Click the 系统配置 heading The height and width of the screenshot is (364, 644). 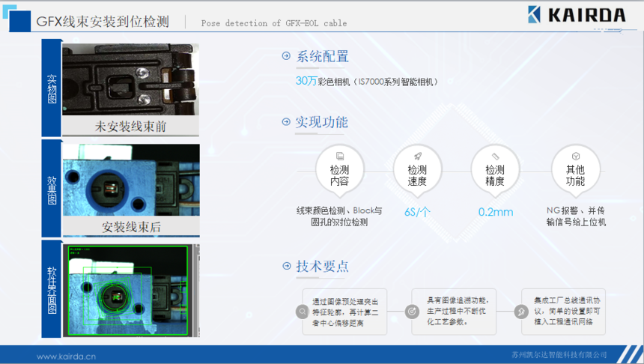(323, 56)
